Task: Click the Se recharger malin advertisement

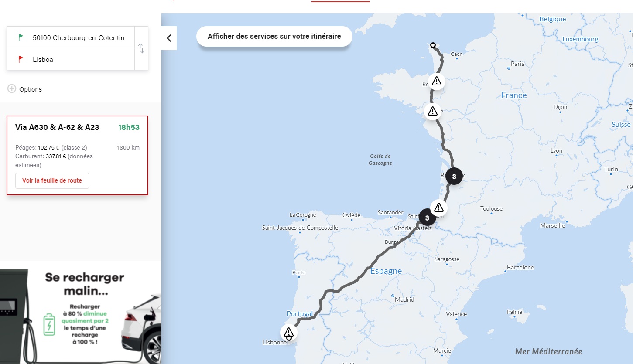Action: (x=81, y=312)
